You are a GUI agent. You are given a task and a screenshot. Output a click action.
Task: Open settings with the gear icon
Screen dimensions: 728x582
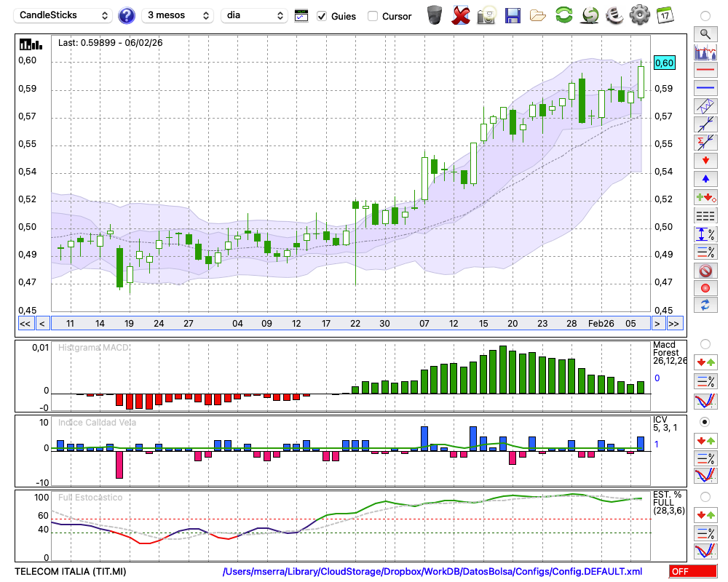638,15
